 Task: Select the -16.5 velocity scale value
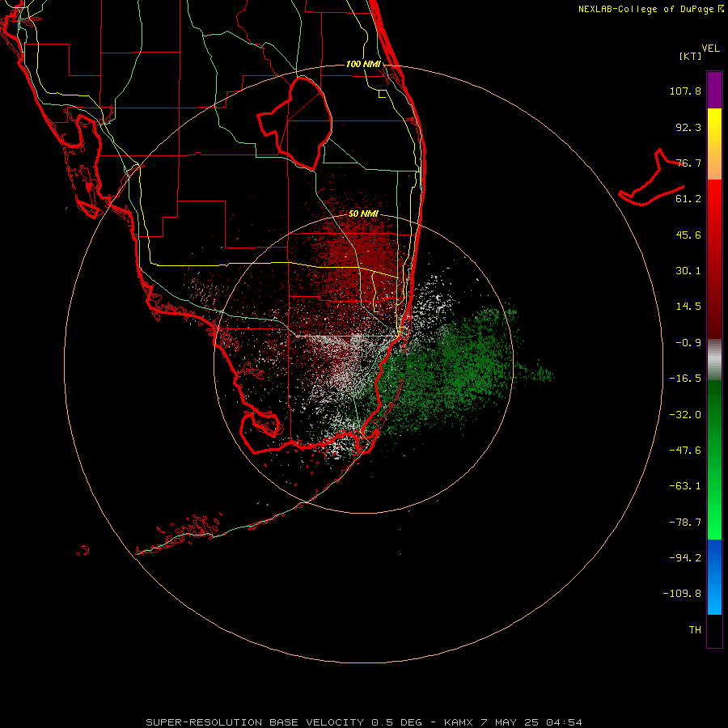click(x=685, y=379)
